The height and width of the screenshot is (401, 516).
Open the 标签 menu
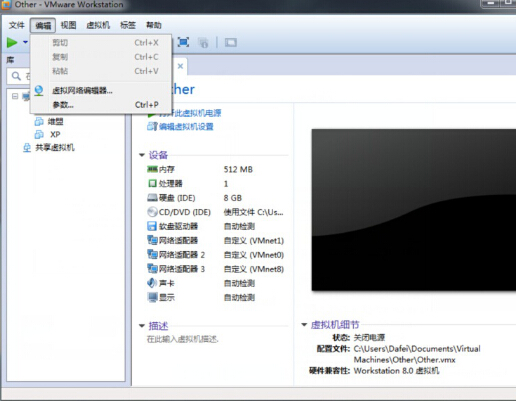tap(128, 25)
